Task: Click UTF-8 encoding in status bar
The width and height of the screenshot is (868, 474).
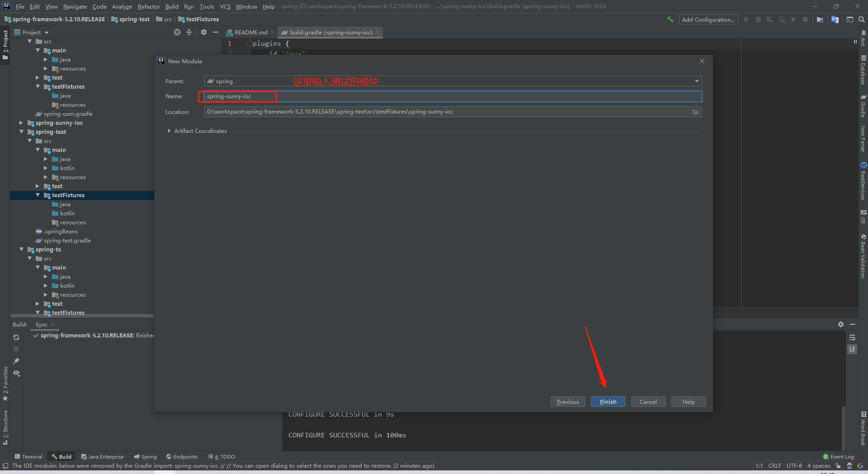Action: (794, 465)
